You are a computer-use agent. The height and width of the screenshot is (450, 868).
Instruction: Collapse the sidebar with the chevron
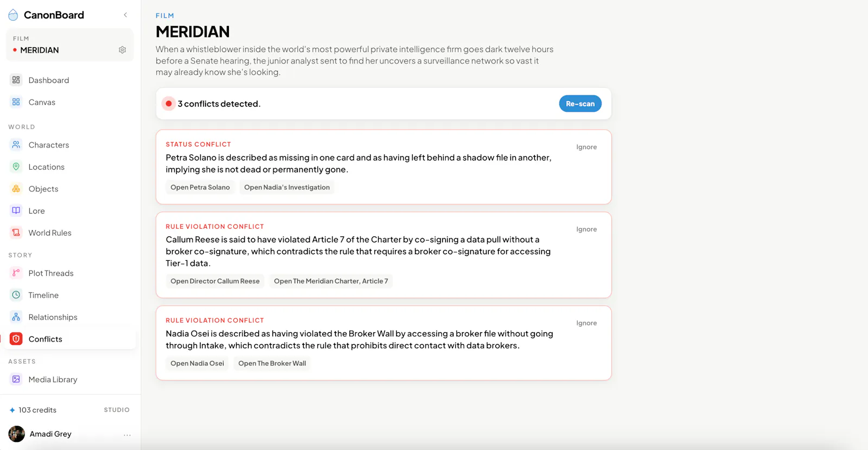point(125,15)
